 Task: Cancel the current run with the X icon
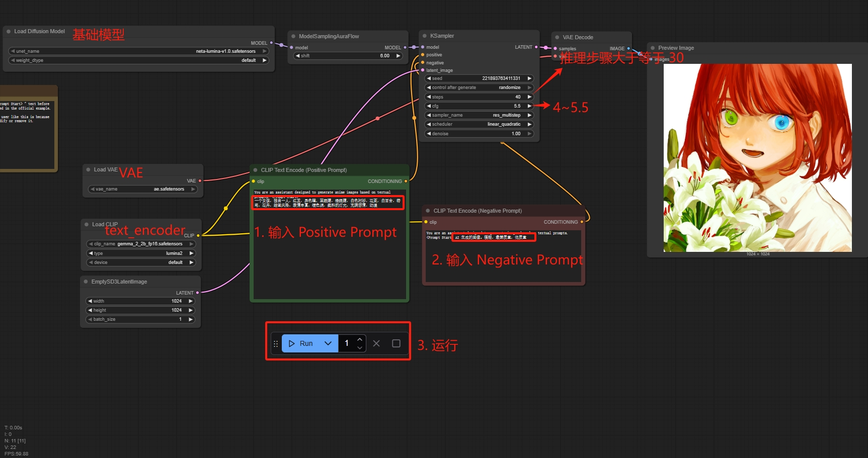376,343
